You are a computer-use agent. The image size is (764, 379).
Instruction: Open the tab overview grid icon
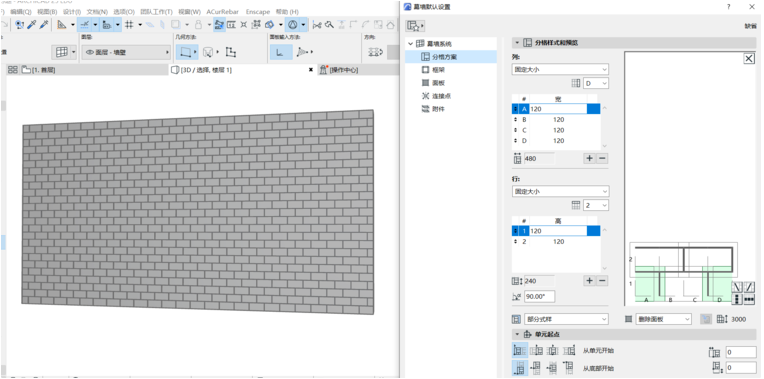(13, 70)
